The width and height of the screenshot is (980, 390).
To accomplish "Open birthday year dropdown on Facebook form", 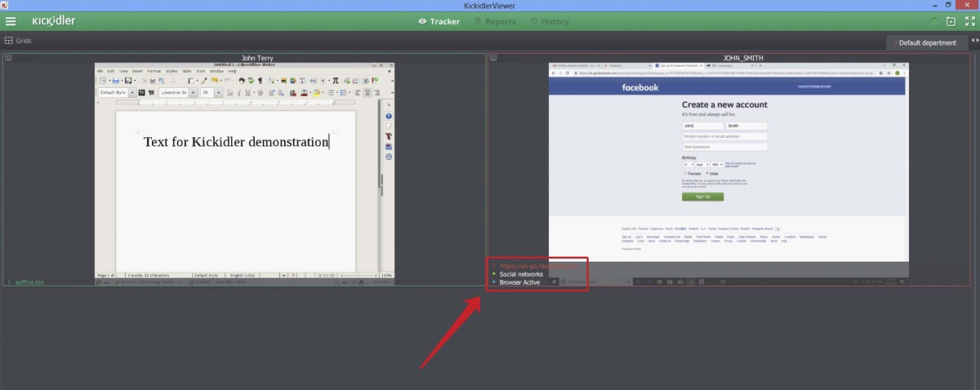I will [x=716, y=164].
